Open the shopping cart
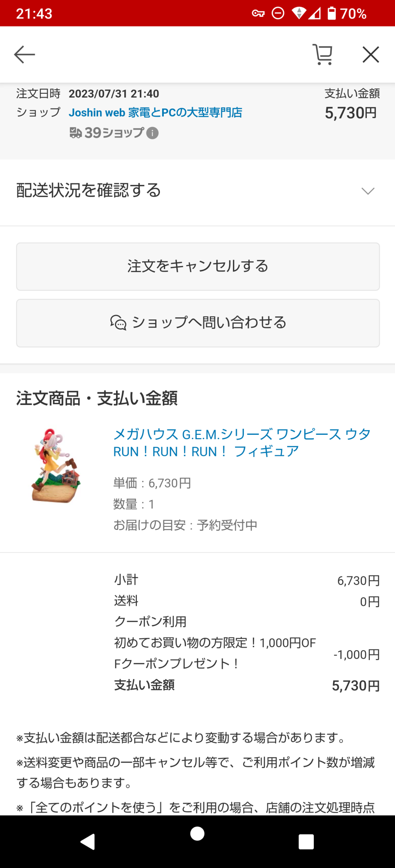 coord(323,55)
